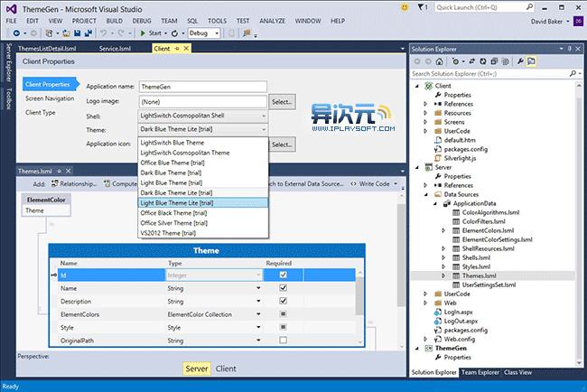Switch to the Service.lsml tab
Viewport: 587px width, 392px height.
(x=116, y=48)
